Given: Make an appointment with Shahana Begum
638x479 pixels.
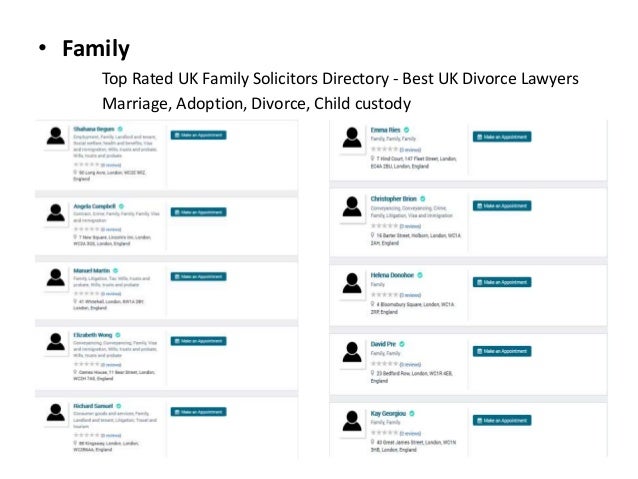Looking at the screenshot, I should [199, 135].
